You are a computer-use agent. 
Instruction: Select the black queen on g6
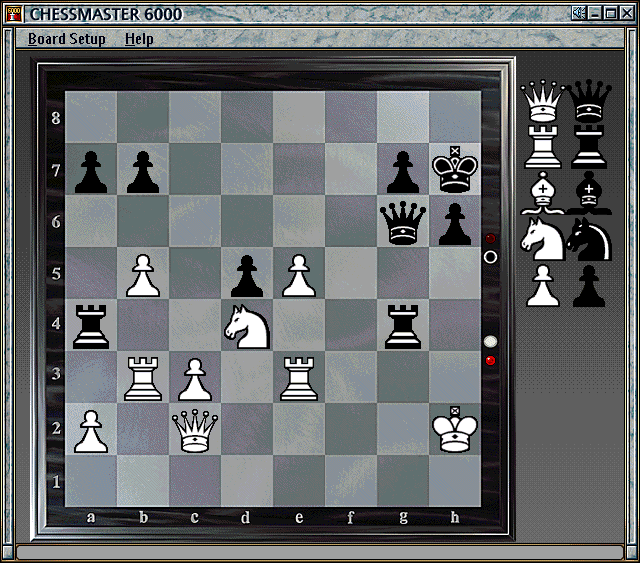point(403,223)
